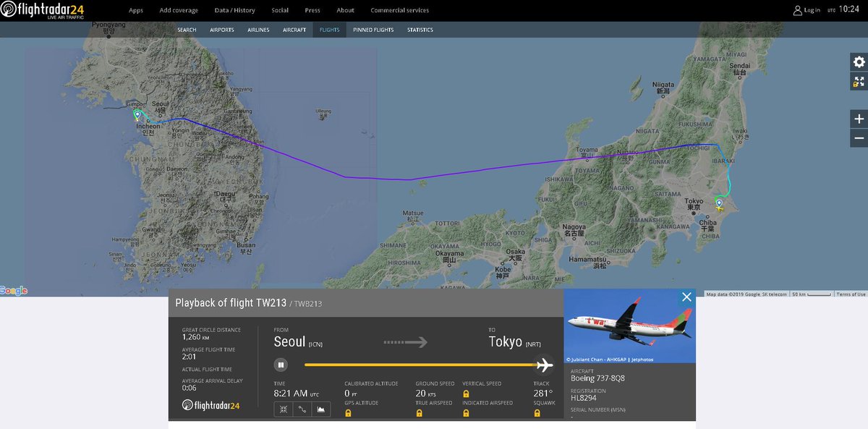Click the Terms of Use link on the map

[851, 294]
